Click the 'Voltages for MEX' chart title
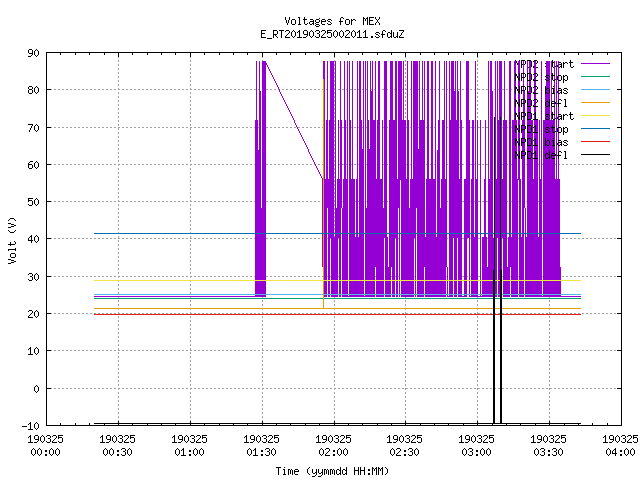 332,21
